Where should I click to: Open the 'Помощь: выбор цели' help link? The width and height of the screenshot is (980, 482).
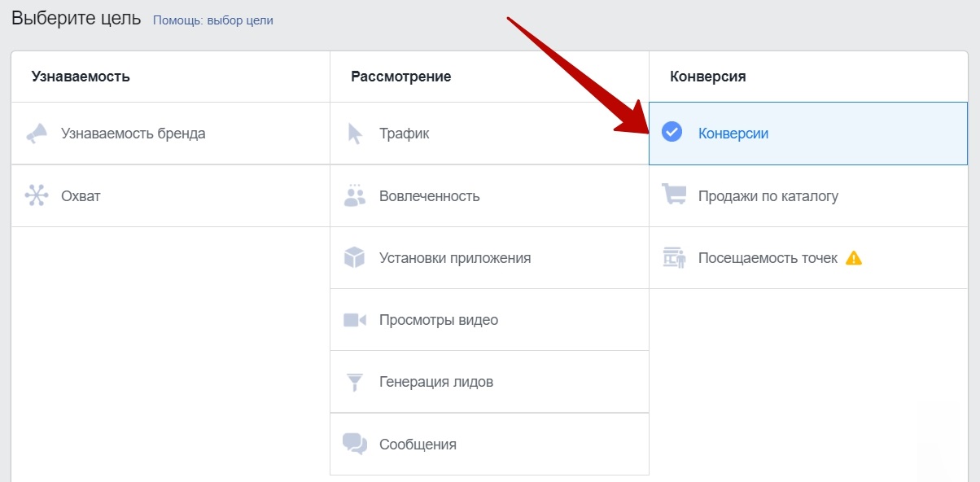point(213,20)
